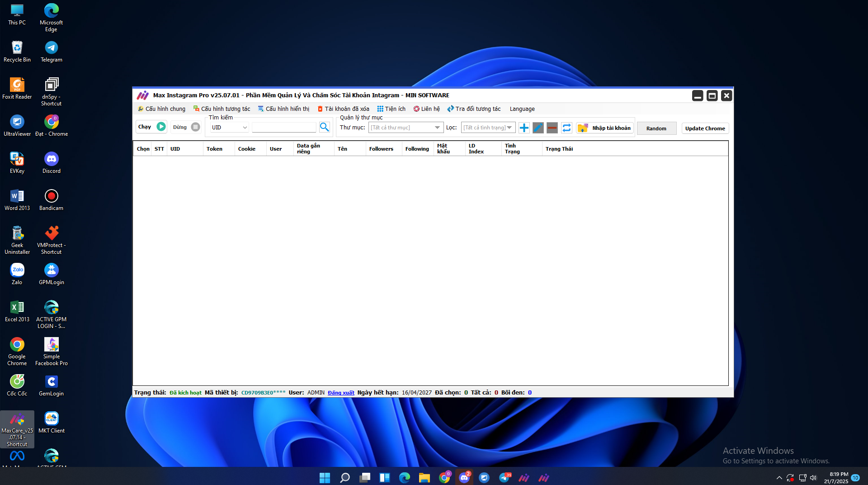The height and width of the screenshot is (485, 868).
Task: Open File Explorer from the taskbar
Action: click(x=424, y=478)
